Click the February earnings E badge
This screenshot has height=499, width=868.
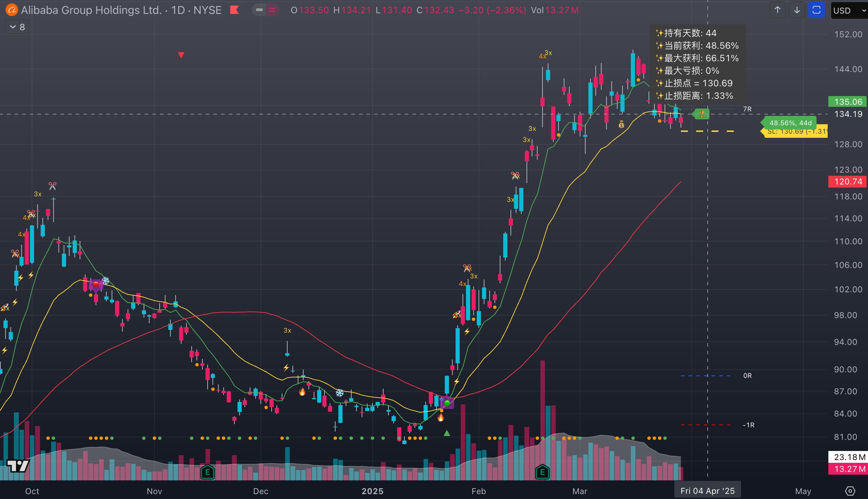pos(542,472)
